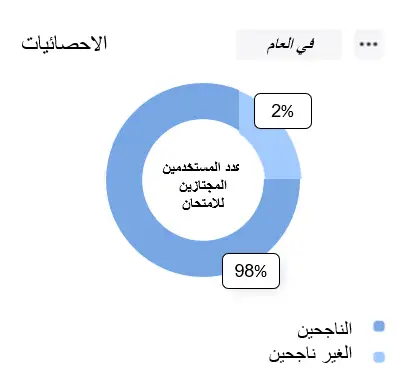Click the word المجتازين in chart center

(203, 185)
